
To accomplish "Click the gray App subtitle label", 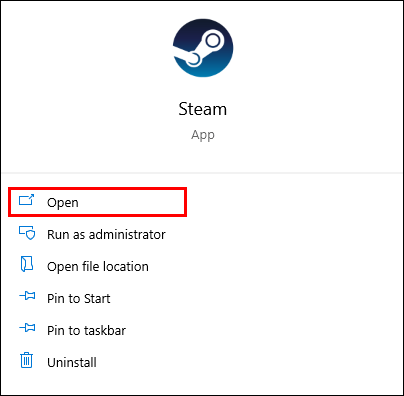I will point(203,135).
